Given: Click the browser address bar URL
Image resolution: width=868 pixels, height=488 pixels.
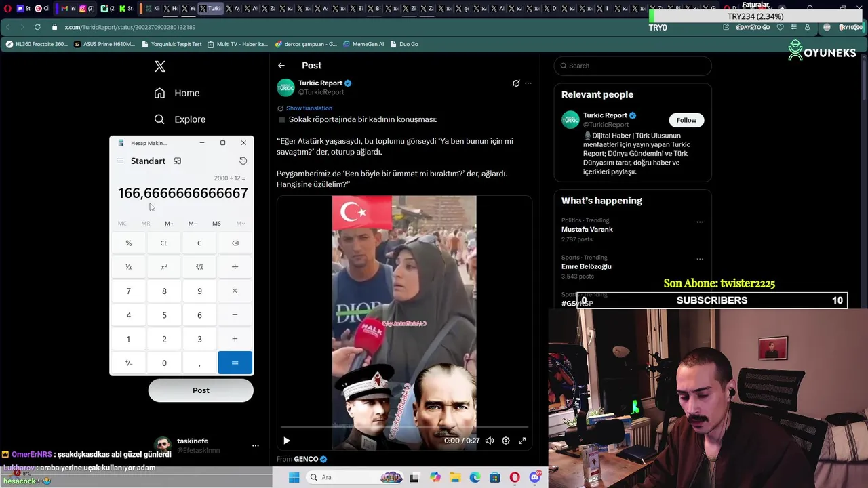Looking at the screenshot, I should coord(130,27).
